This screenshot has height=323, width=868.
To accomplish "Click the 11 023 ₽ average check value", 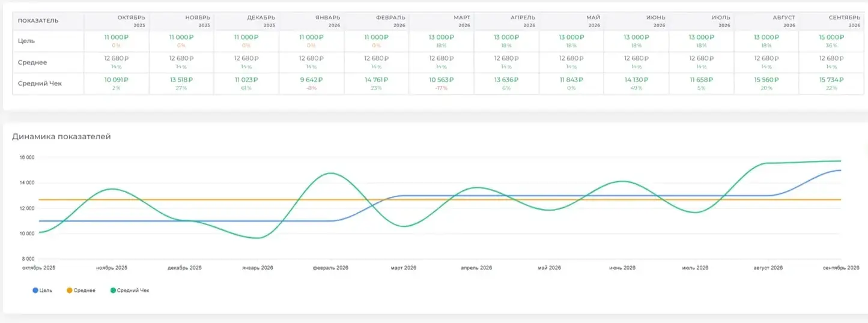I will point(246,80).
